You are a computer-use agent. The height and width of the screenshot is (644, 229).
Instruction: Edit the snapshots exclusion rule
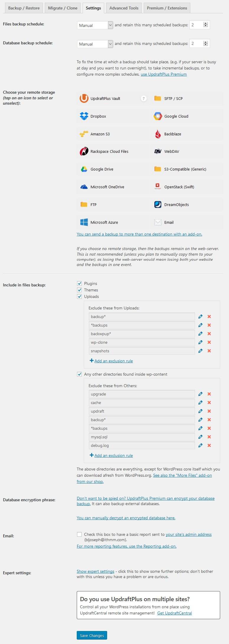[200, 351]
